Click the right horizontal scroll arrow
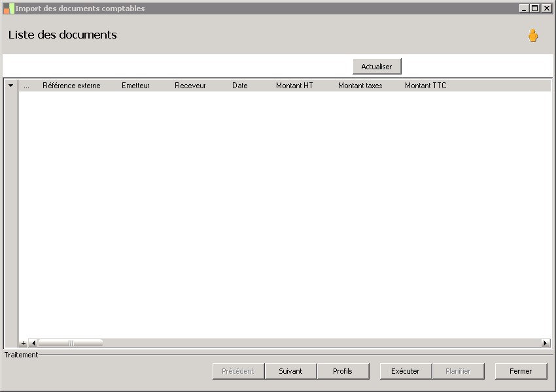The height and width of the screenshot is (392, 556). [x=545, y=342]
